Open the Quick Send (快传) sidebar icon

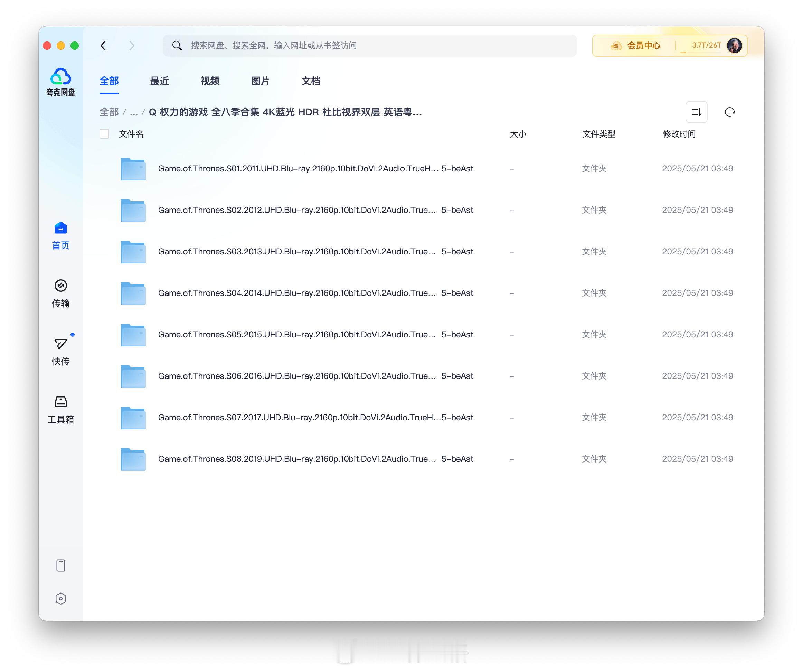[x=61, y=344]
